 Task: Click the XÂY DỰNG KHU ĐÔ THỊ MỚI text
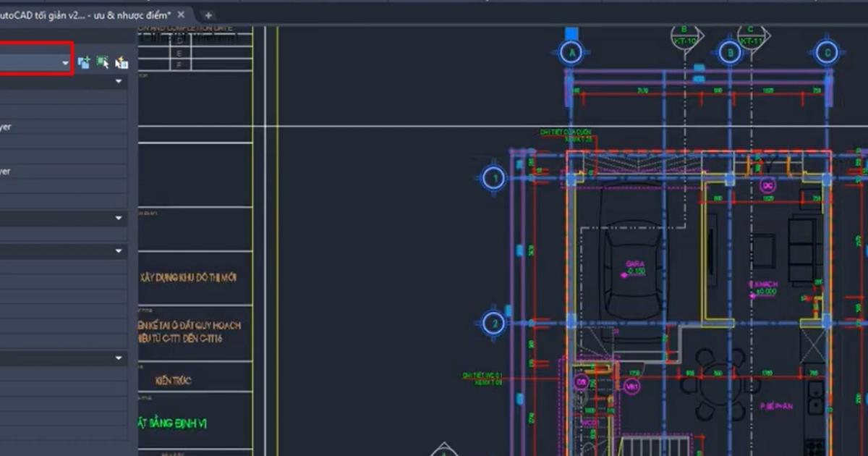190,277
